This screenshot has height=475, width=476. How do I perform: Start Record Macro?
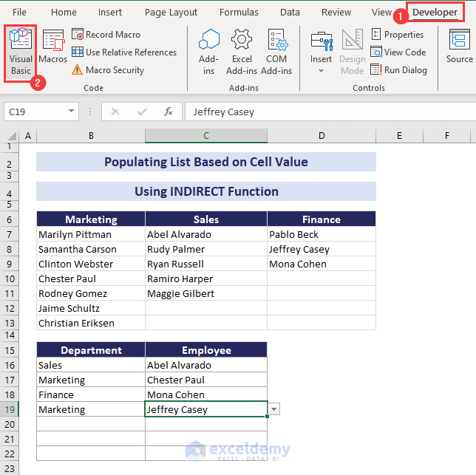click(106, 34)
